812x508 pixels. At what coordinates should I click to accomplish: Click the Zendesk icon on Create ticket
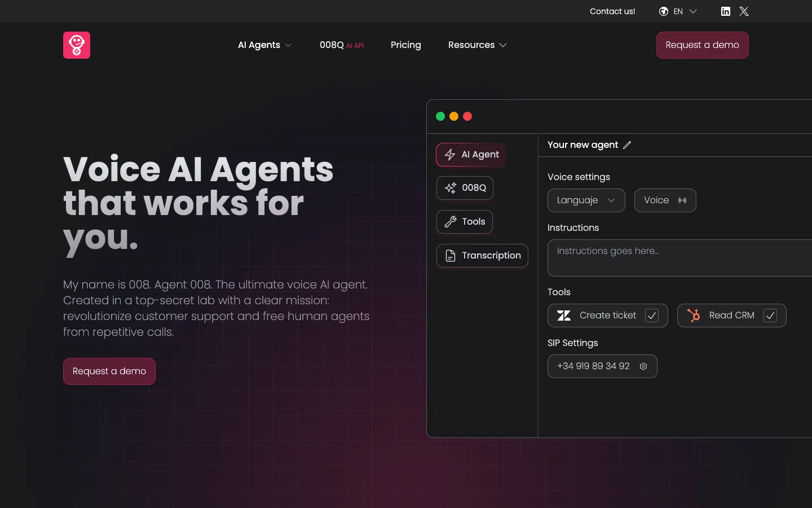(x=564, y=316)
